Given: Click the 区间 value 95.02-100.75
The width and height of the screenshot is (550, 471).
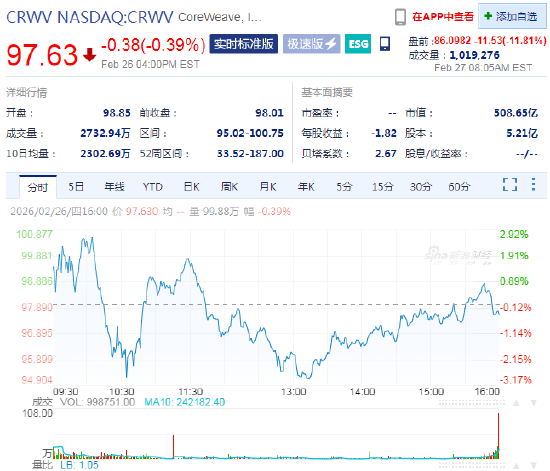Looking at the screenshot, I should pyautogui.click(x=250, y=133).
